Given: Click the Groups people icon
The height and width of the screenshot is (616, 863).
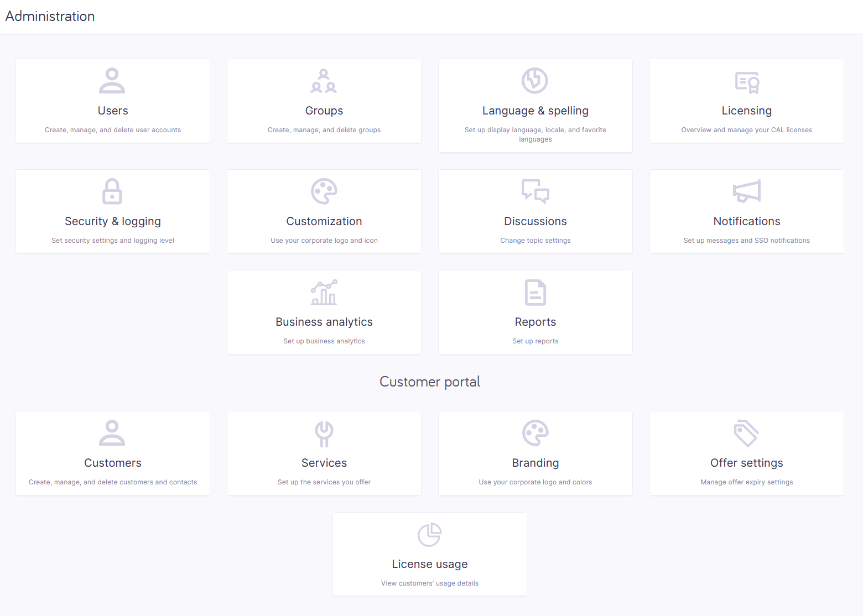Looking at the screenshot, I should tap(324, 80).
